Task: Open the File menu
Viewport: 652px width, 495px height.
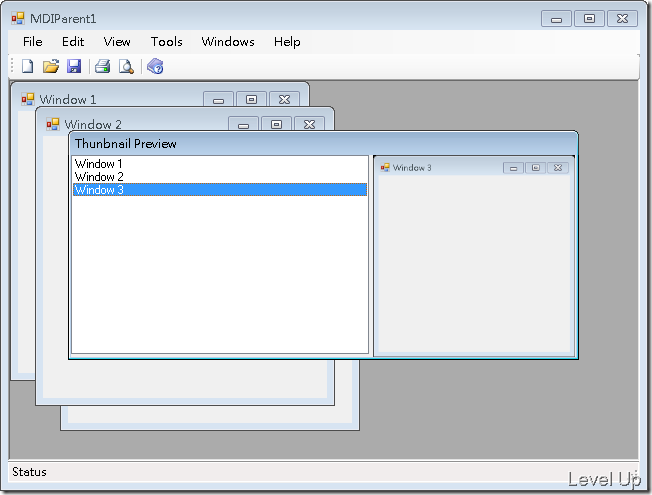Action: click(32, 42)
